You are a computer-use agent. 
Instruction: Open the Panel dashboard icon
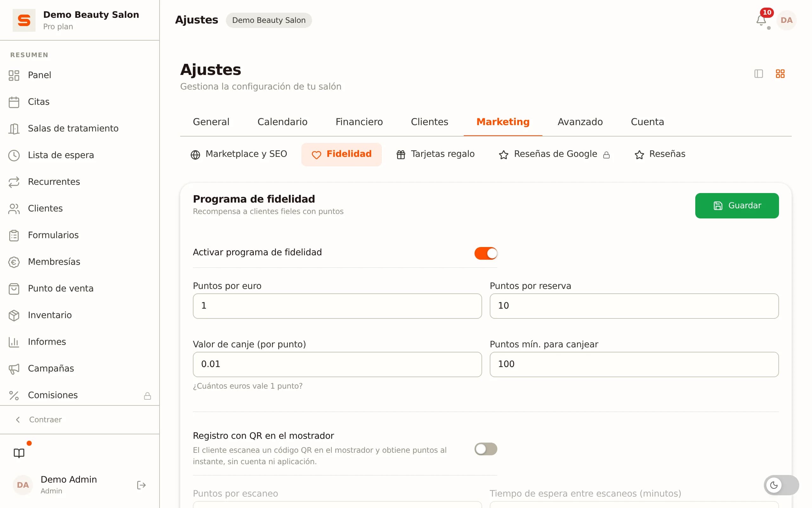[14, 75]
